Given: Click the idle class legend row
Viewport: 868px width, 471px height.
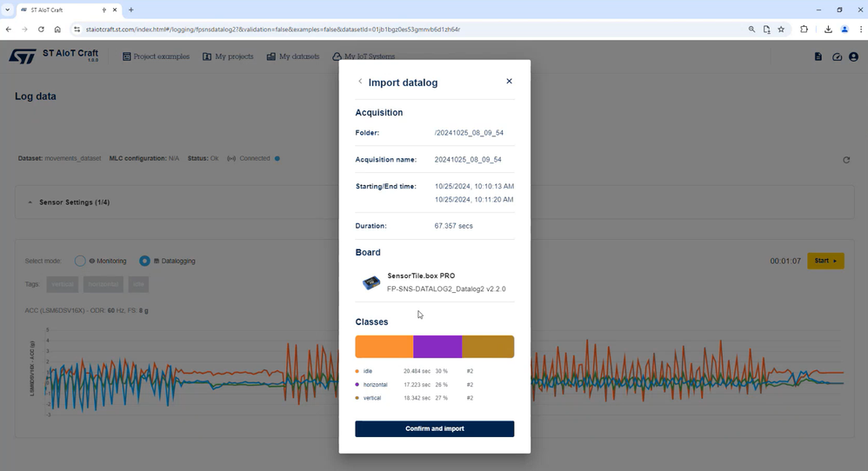Looking at the screenshot, I should coord(415,371).
